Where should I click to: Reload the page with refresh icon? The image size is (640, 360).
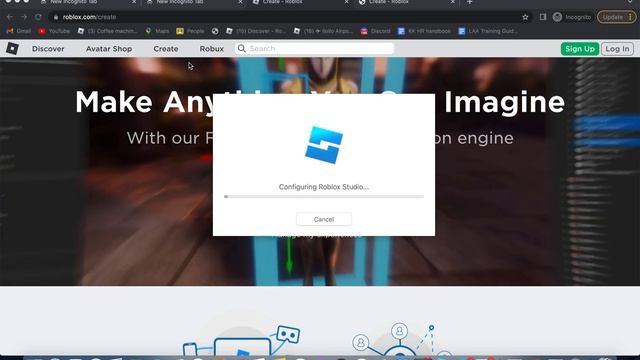38,17
